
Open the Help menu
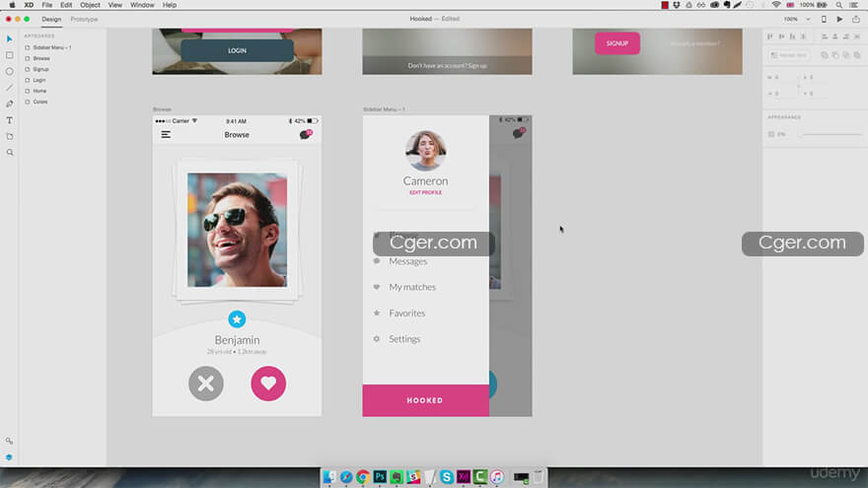[x=170, y=5]
